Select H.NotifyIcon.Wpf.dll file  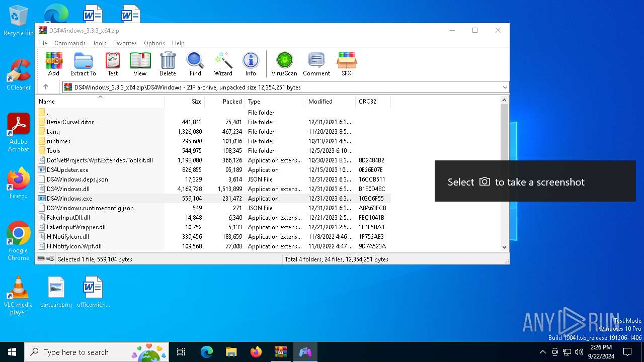click(x=213, y=246)
